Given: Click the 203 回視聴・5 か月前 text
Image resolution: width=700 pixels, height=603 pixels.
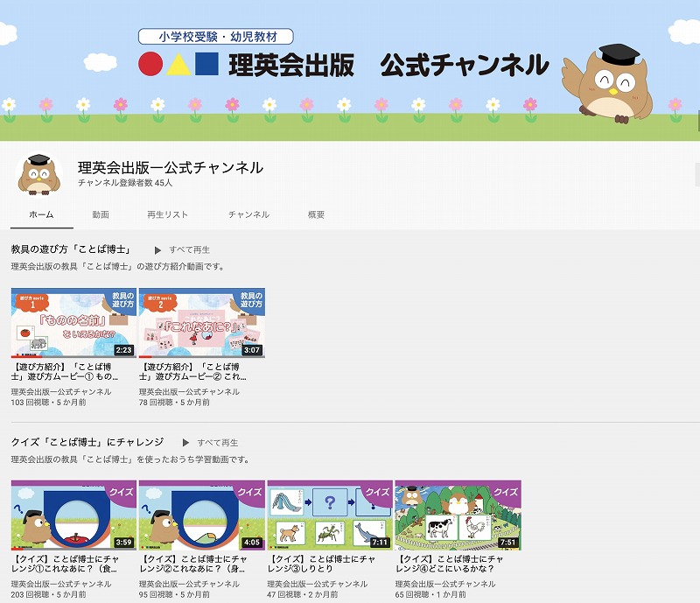Looking at the screenshot, I should 49,594.
